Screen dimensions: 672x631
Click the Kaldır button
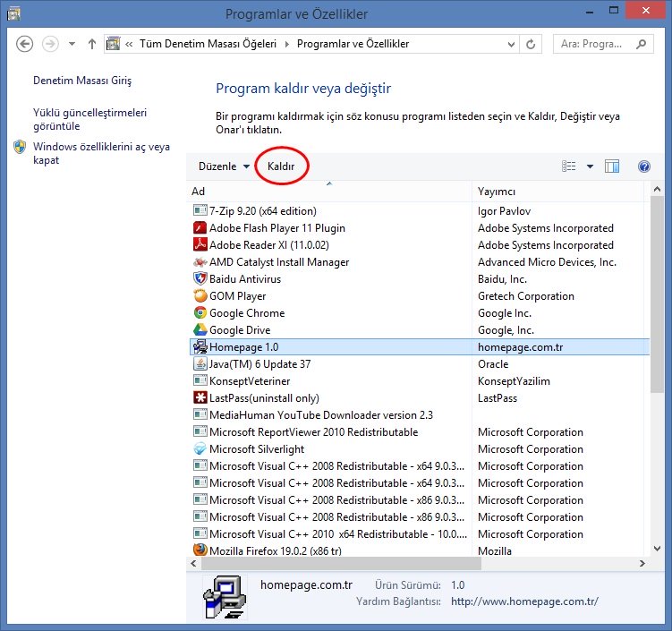coord(281,166)
